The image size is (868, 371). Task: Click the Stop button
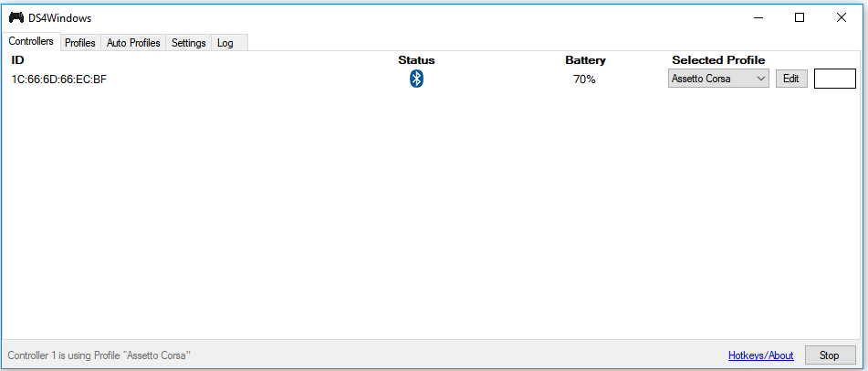click(829, 355)
